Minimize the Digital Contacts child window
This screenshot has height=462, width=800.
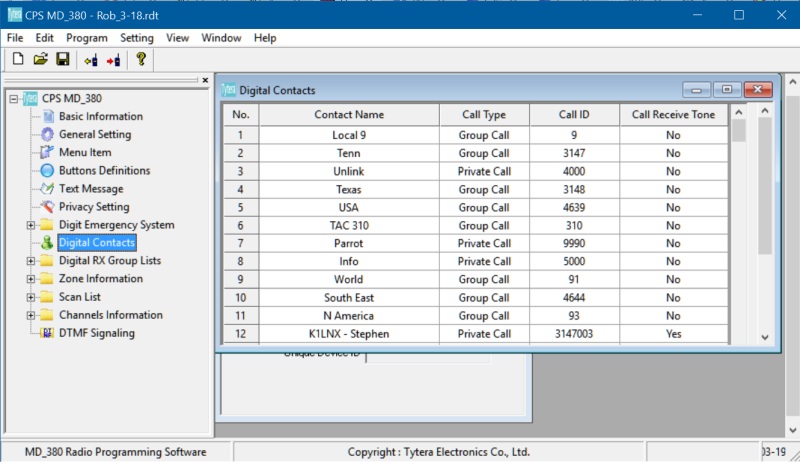[696, 90]
